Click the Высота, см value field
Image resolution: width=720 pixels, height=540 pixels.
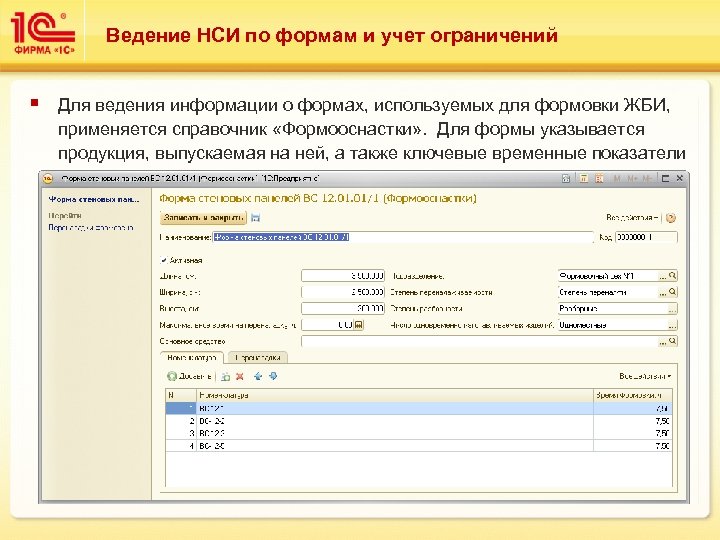pos(343,309)
